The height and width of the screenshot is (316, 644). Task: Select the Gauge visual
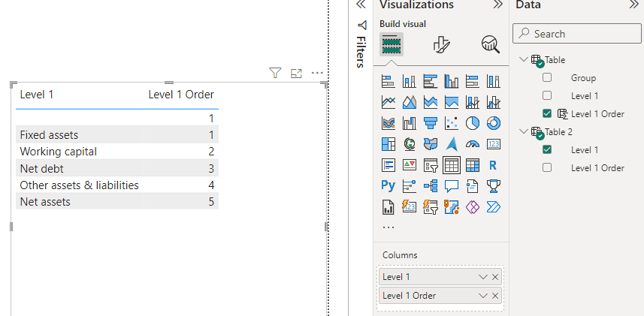click(x=473, y=144)
